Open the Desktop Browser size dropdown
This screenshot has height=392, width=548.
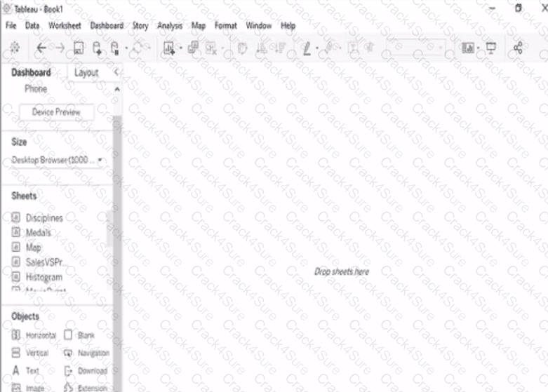tap(58, 160)
